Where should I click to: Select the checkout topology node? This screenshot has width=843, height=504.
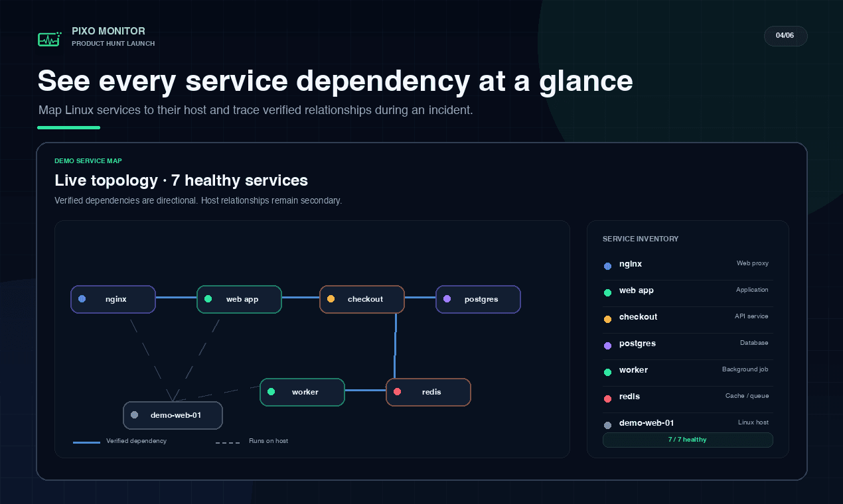(x=362, y=299)
